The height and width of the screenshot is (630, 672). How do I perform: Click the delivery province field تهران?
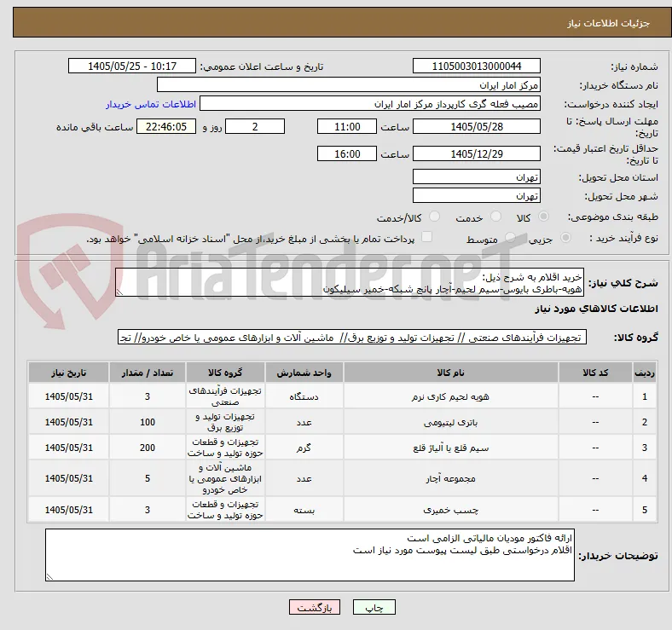[476, 176]
